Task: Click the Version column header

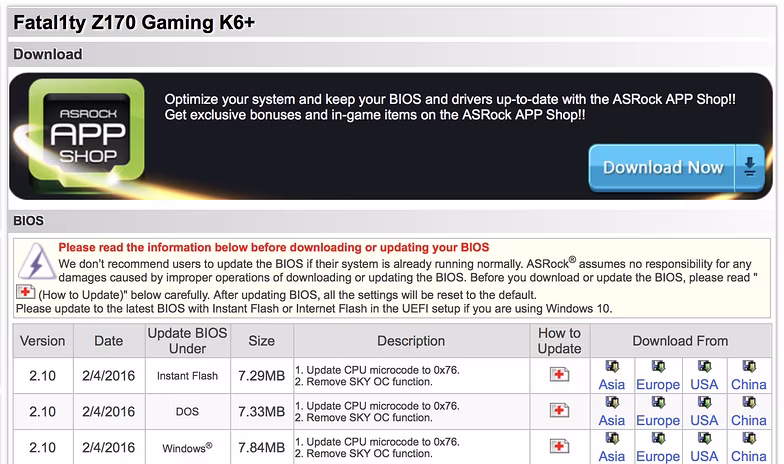Action: [43, 340]
